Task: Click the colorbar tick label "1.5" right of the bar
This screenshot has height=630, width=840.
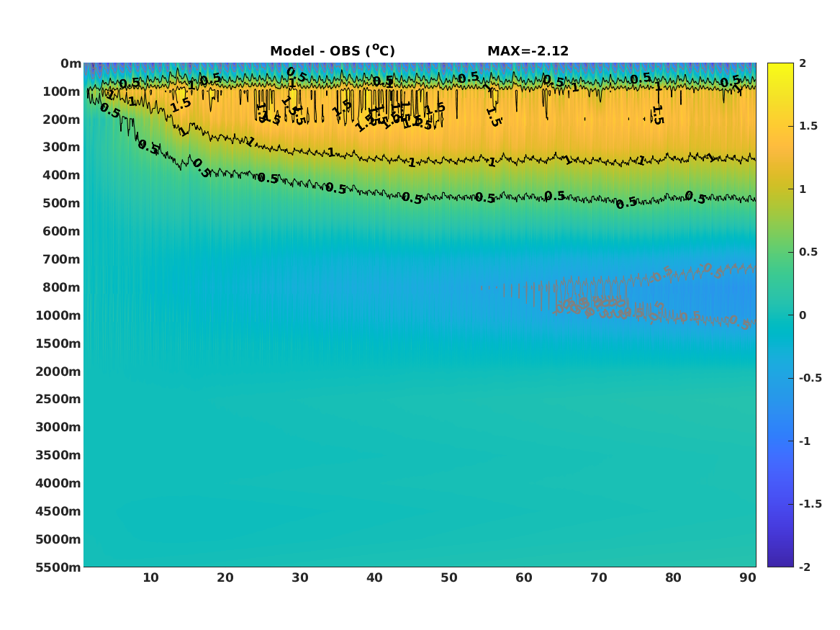Action: point(808,126)
